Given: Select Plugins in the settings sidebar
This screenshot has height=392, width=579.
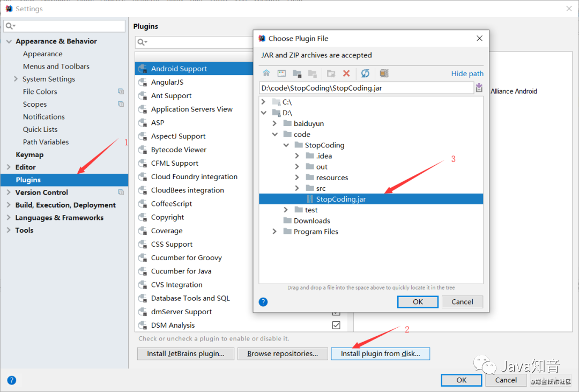Looking at the screenshot, I should coord(64,180).
